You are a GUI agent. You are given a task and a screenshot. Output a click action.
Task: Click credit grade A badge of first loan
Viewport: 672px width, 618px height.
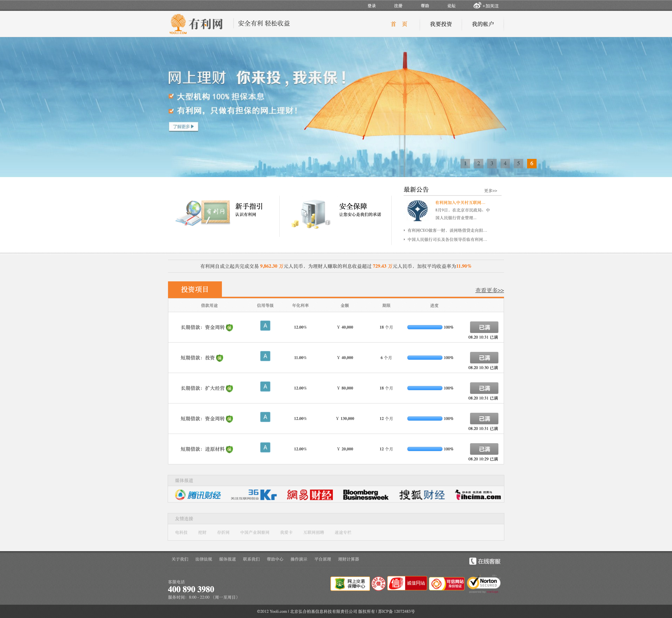pos(265,326)
